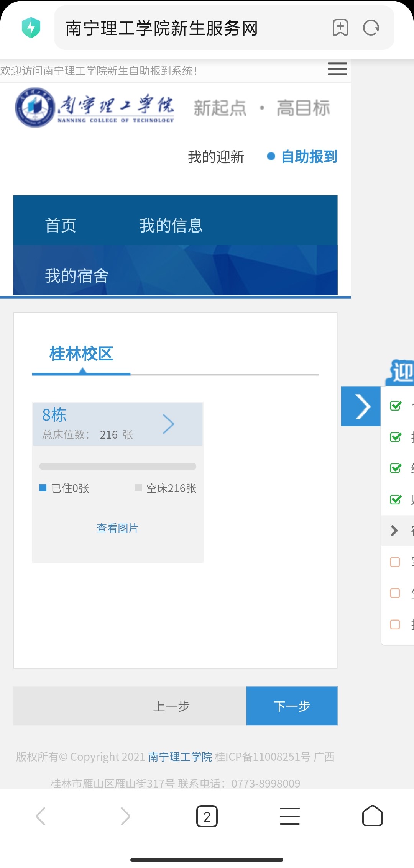This screenshot has height=868, width=414.
Task: Expand 8栋 building with chevron arrow
Action: (x=168, y=424)
